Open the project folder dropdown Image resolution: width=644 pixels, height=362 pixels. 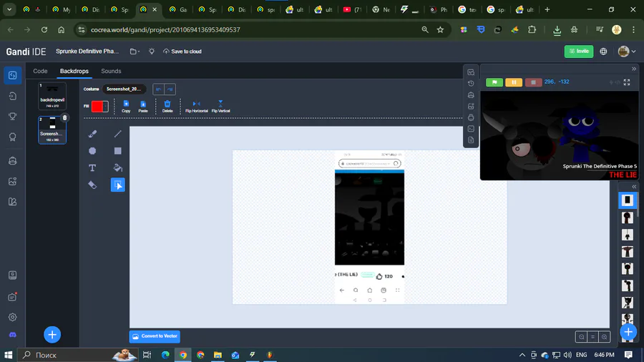point(135,52)
